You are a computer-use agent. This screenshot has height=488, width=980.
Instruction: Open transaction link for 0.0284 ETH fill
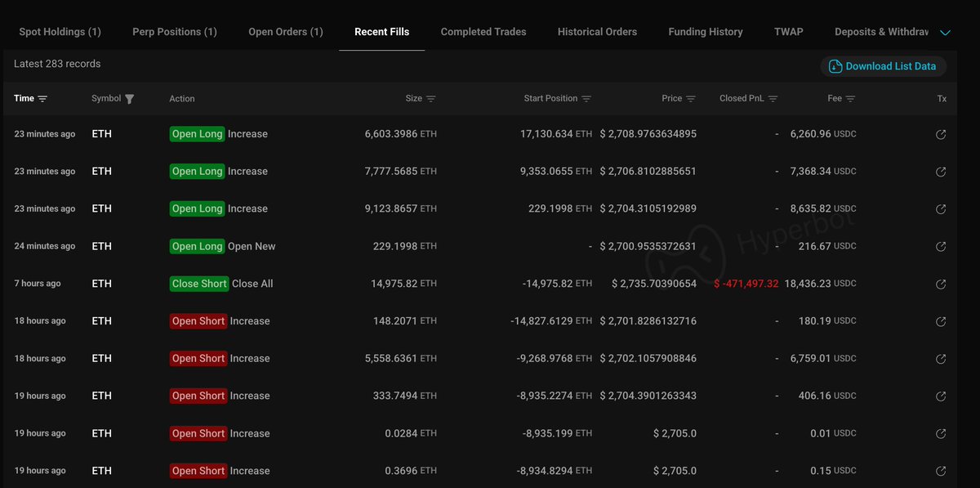[x=941, y=433]
